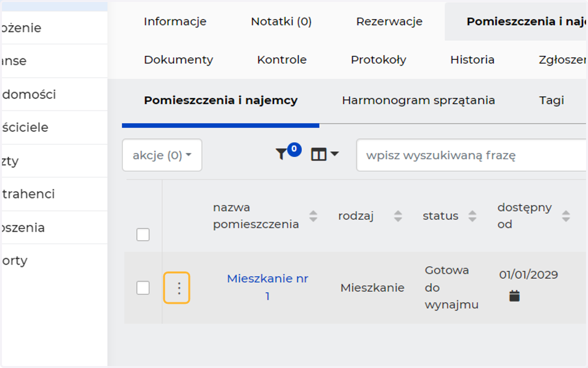Open the Protokoły tab

(x=378, y=60)
